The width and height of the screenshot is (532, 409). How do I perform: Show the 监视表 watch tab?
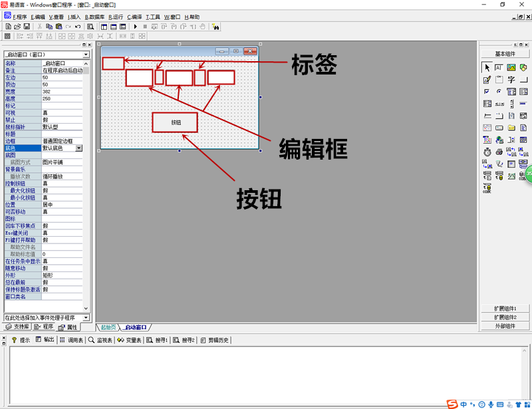tap(100, 340)
